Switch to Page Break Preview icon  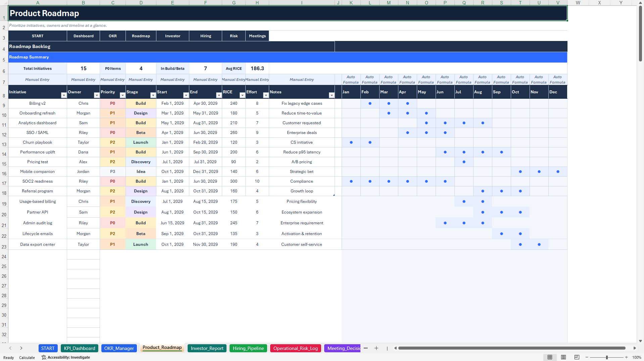pos(577,357)
